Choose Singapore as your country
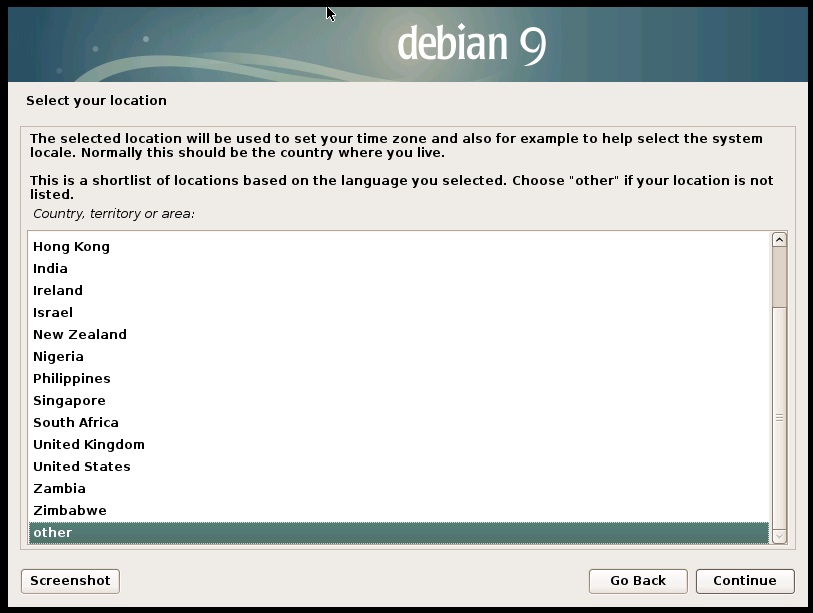This screenshot has height=613, width=813. pos(69,400)
